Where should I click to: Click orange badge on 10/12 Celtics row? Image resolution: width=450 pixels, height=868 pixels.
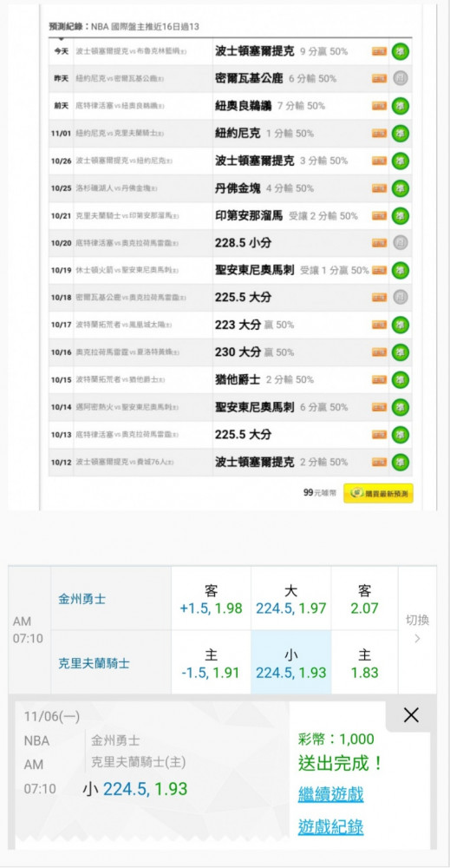[x=379, y=462]
